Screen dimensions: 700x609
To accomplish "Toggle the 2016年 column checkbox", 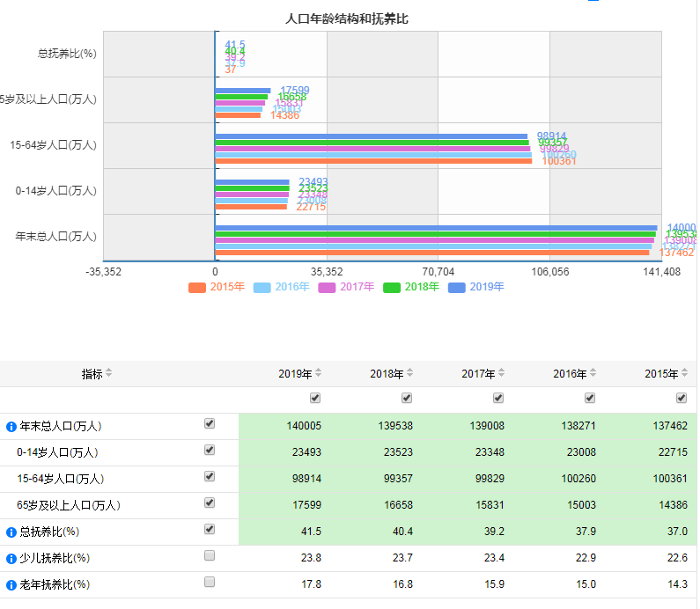I will (x=590, y=398).
